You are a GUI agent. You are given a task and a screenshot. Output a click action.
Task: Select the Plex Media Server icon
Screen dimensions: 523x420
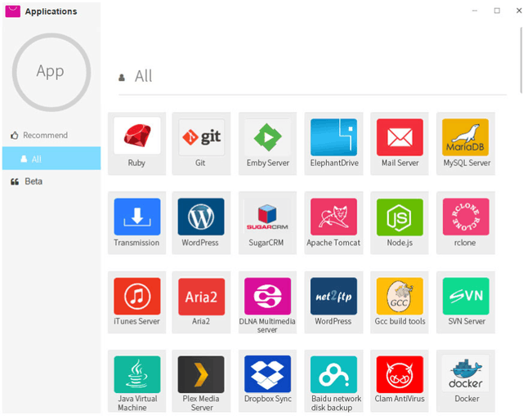click(201, 374)
